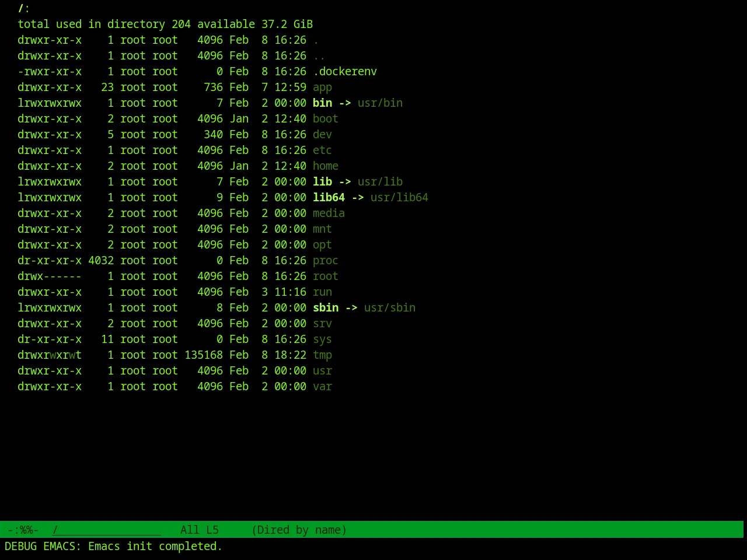
Task: Click the 12:59 timestamp on app row
Action: click(x=290, y=87)
